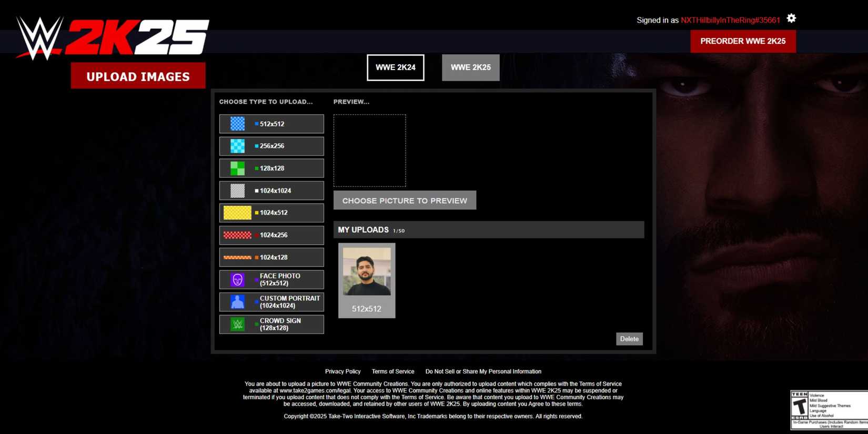Screen dimensions: 868x434
Task: Click the dotted preview drop area
Action: click(370, 150)
